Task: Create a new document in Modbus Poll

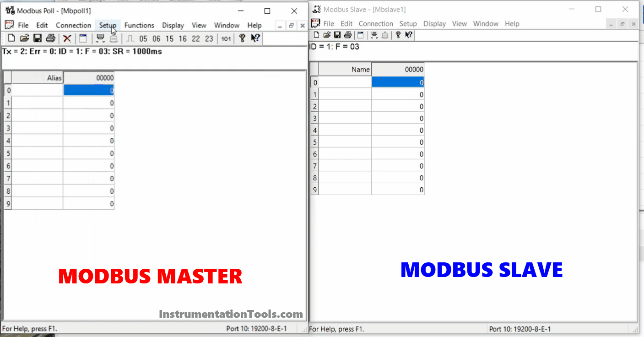Action: [11, 38]
